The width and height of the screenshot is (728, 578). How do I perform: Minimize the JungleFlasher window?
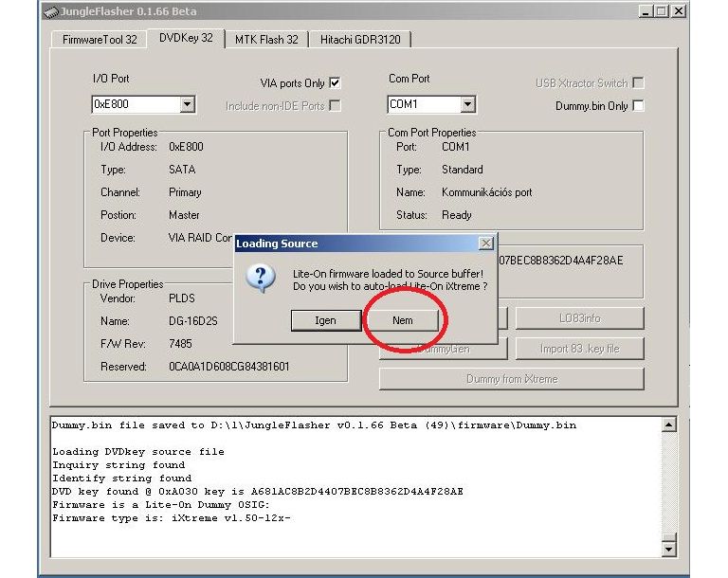coord(646,10)
